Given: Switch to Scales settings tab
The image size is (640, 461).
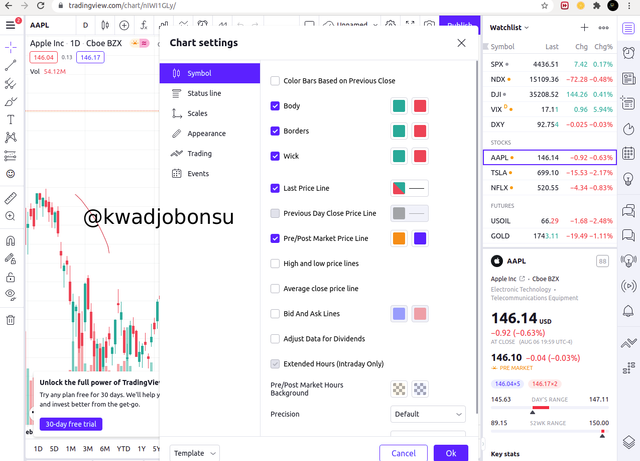Looking at the screenshot, I should [x=210, y=113].
